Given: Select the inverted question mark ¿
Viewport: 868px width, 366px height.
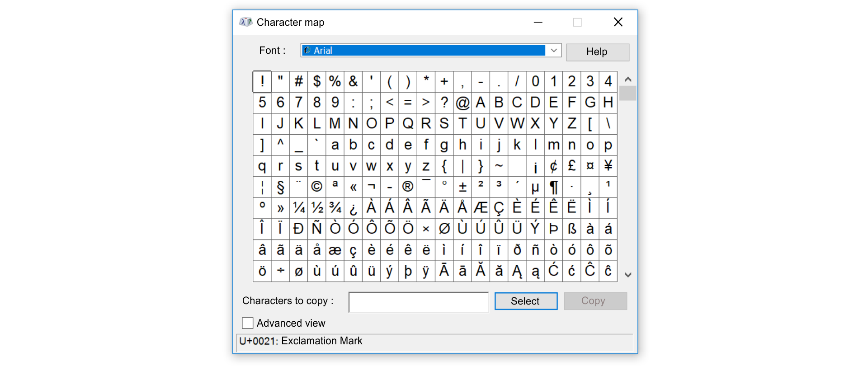Looking at the screenshot, I should tap(353, 208).
